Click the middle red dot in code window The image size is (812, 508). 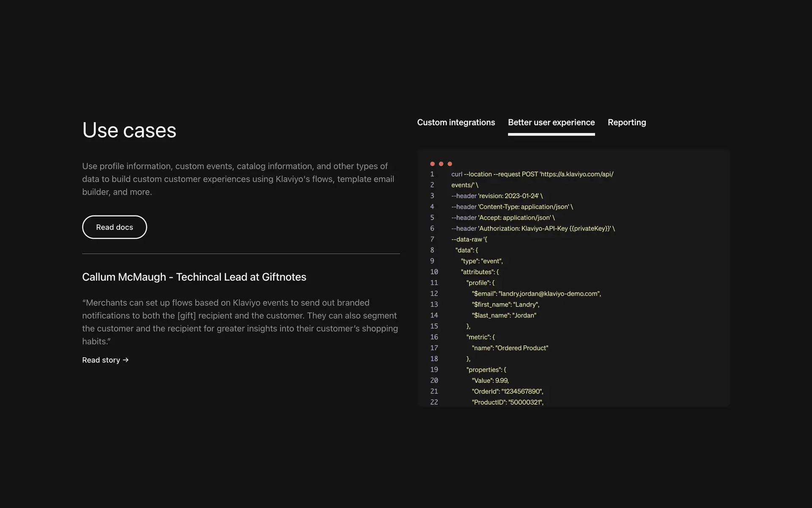[441, 164]
